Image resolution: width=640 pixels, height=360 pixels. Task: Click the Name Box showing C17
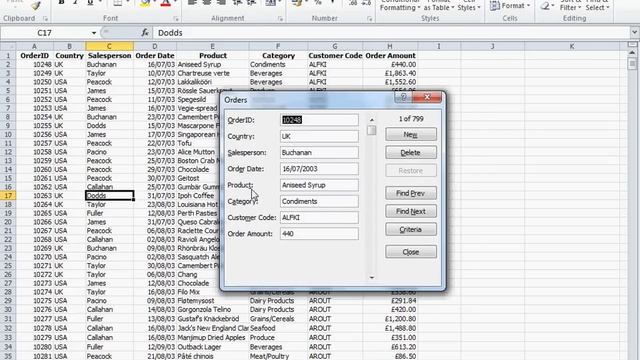pos(45,33)
